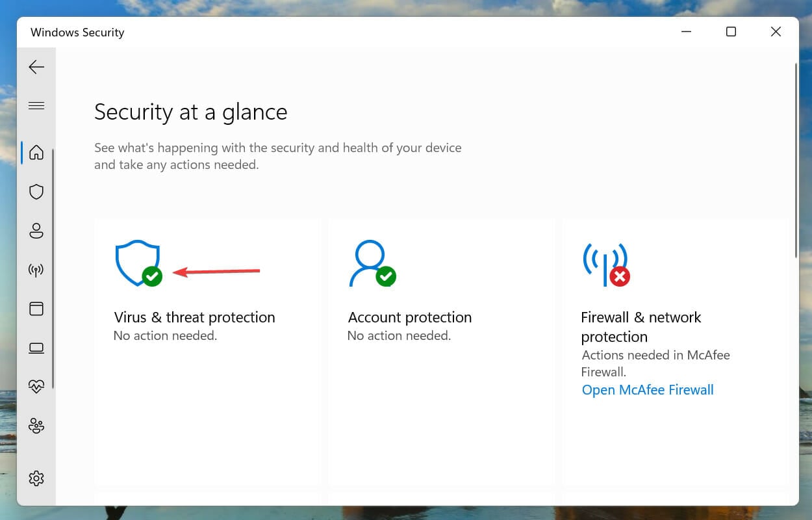Open the Virus & threat protection heading
This screenshot has width=812, height=520.
(x=194, y=317)
